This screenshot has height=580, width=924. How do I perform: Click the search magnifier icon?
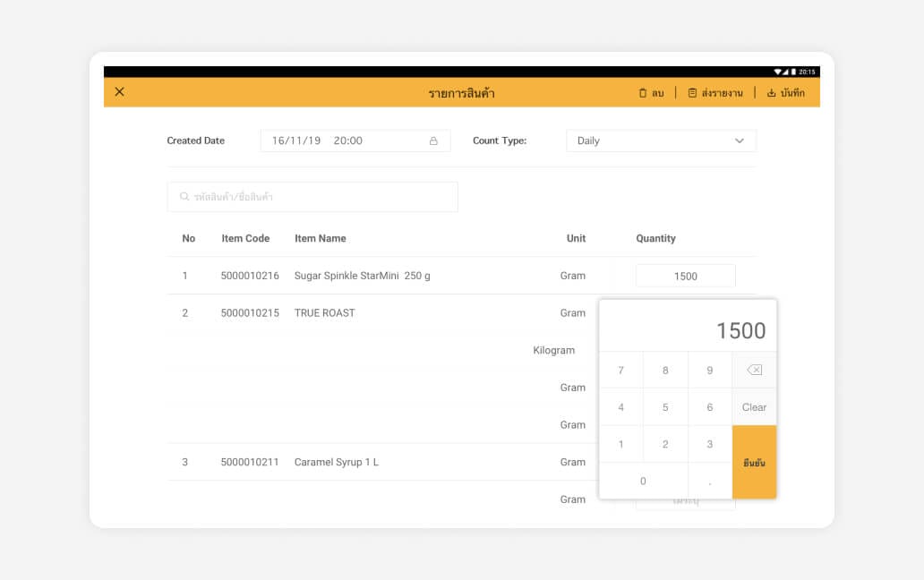(x=184, y=197)
